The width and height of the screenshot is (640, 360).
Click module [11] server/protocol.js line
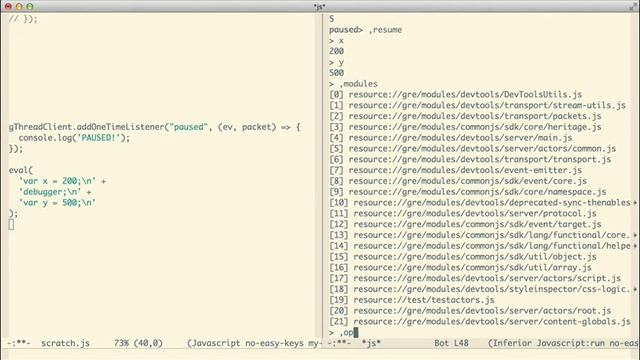point(463,213)
